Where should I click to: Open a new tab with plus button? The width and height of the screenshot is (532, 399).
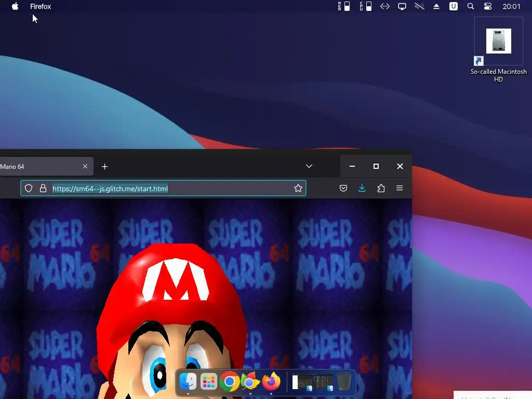pyautogui.click(x=105, y=167)
